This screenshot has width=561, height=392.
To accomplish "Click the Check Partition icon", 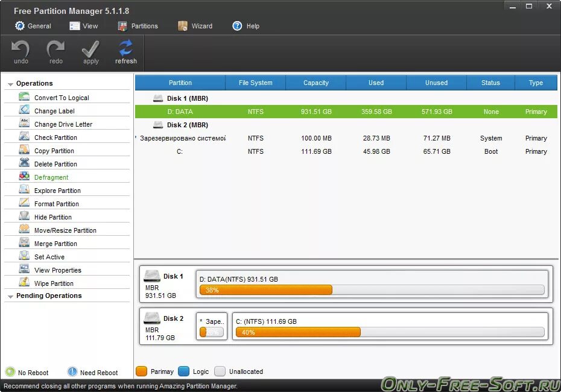I will (24, 136).
